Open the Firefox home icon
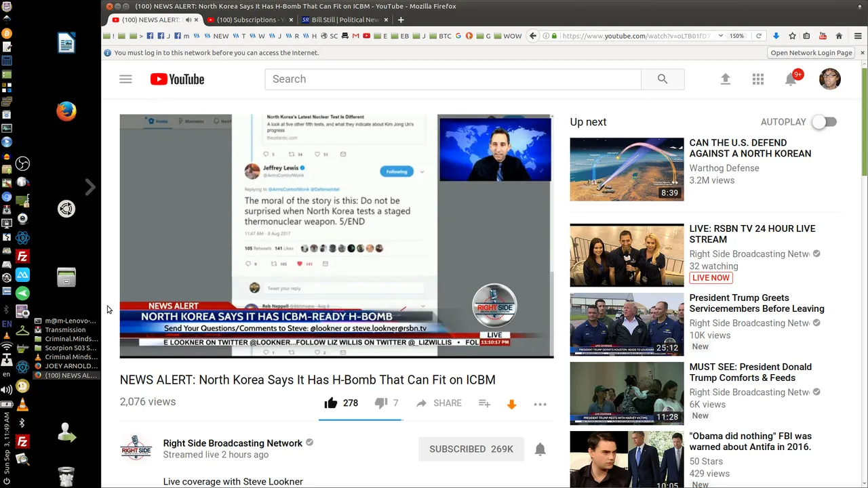The width and height of the screenshot is (868, 488). (838, 36)
